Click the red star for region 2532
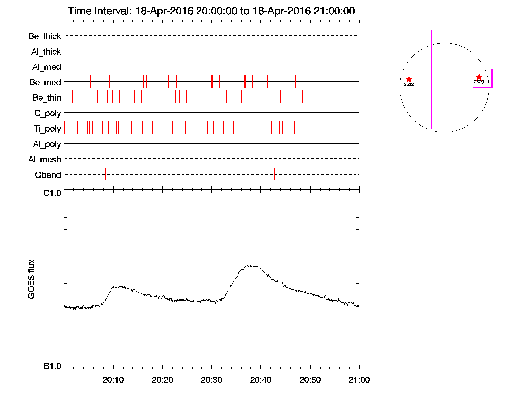The image size is (532, 399). (409, 80)
